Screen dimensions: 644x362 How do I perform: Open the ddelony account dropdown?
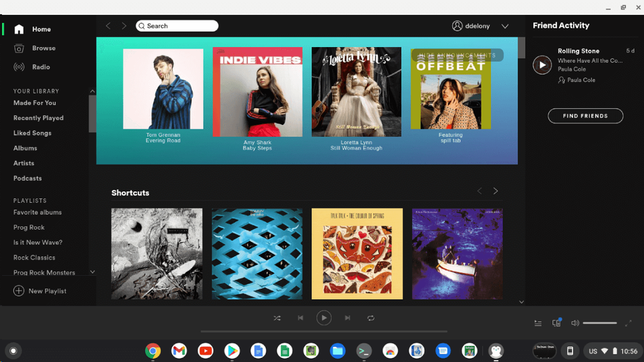[505, 27]
